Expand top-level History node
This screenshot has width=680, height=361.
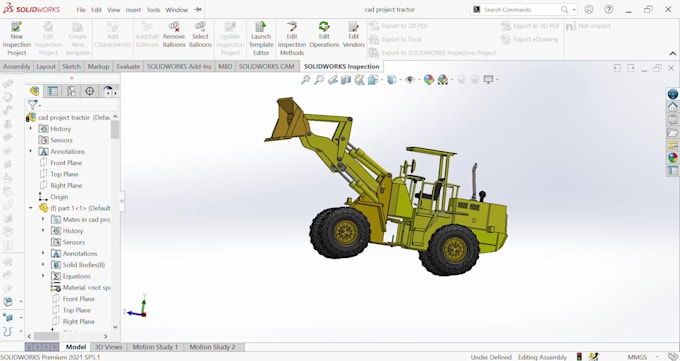pyautogui.click(x=30, y=128)
